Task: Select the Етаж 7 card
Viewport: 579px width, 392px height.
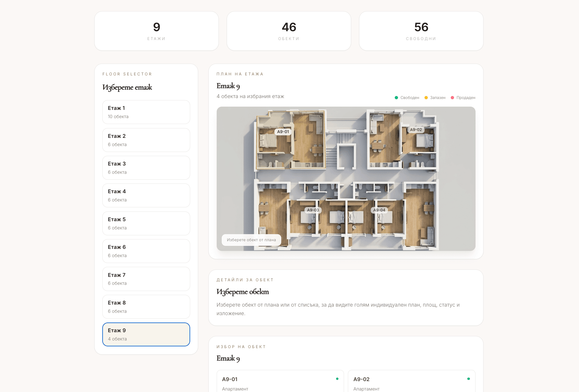Action: [x=146, y=279]
